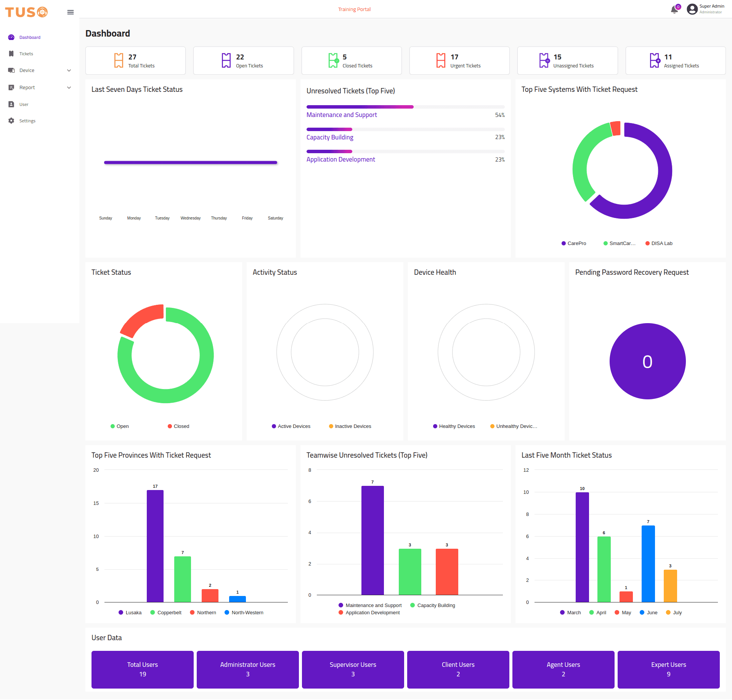This screenshot has height=700, width=732.
Task: Open Capacity Building unresolved link
Action: coord(330,137)
